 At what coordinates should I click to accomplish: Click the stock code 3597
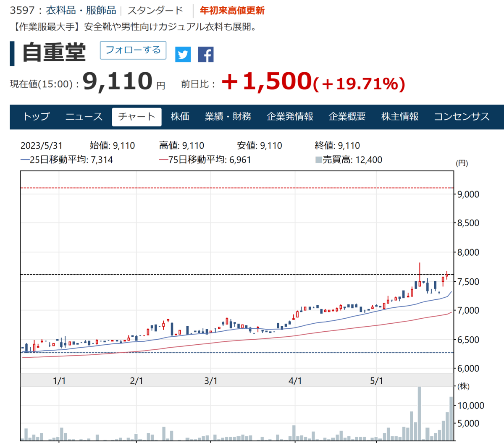22,10
